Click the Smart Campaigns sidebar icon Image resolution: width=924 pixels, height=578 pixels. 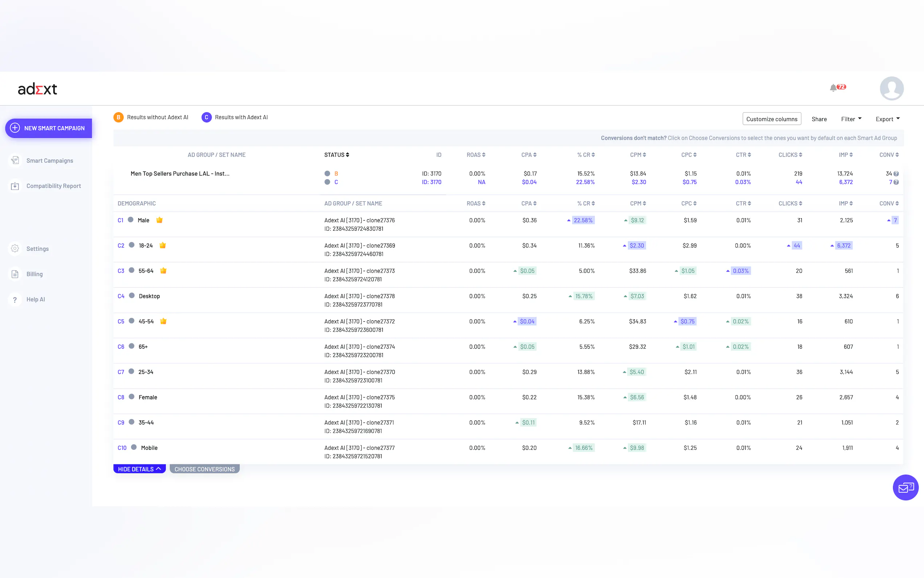[15, 160]
